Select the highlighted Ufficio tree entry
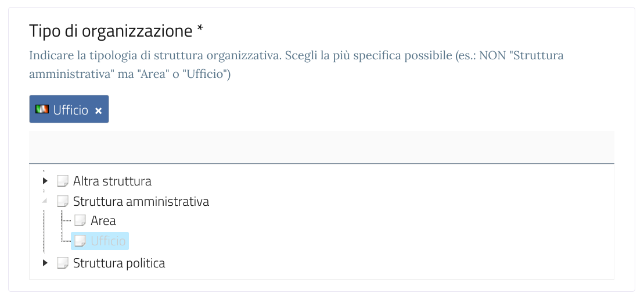 (x=109, y=241)
